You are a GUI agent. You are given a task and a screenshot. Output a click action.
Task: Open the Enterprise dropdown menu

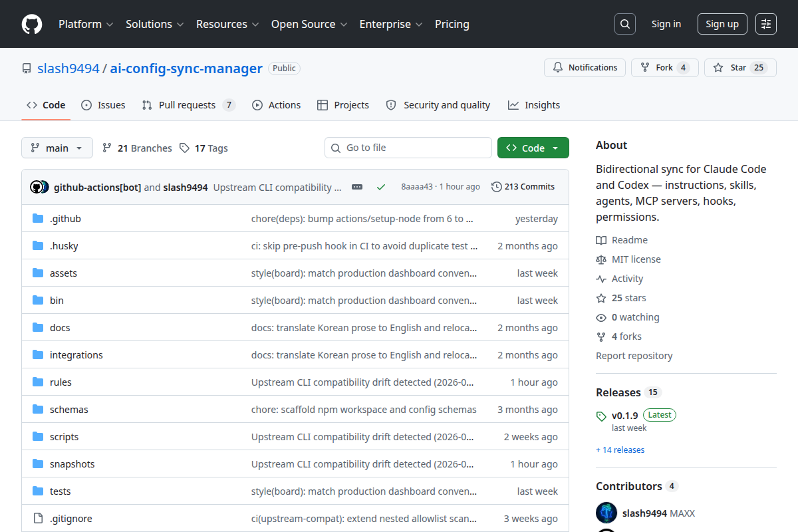pos(391,24)
